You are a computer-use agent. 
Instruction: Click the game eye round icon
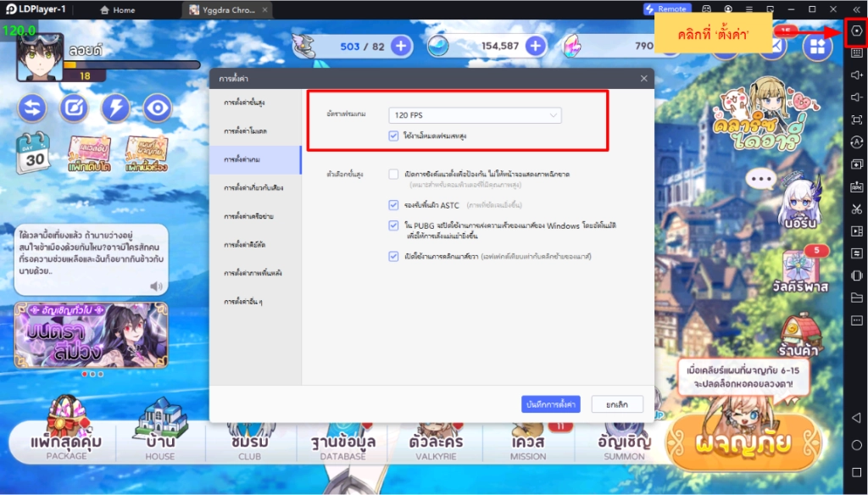158,108
